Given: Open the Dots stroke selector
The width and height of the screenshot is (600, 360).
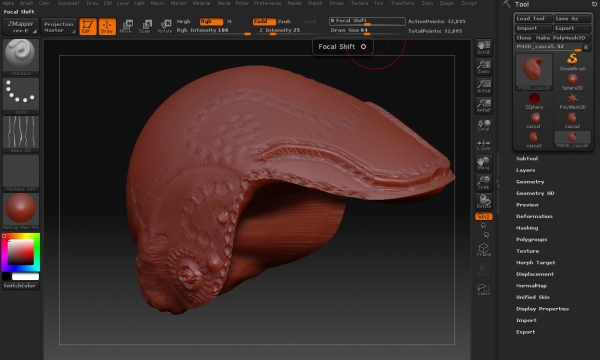Looking at the screenshot, I should (21, 95).
